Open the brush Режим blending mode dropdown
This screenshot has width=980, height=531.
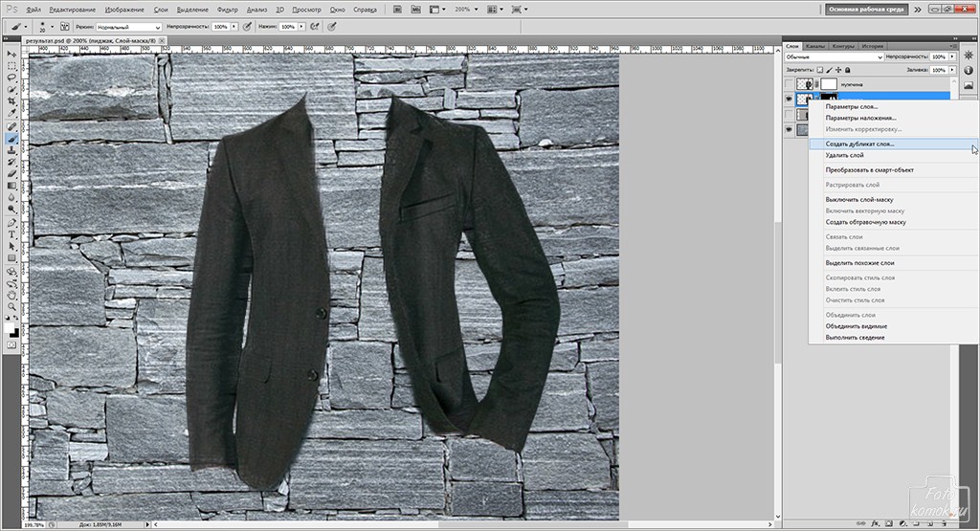point(128,27)
